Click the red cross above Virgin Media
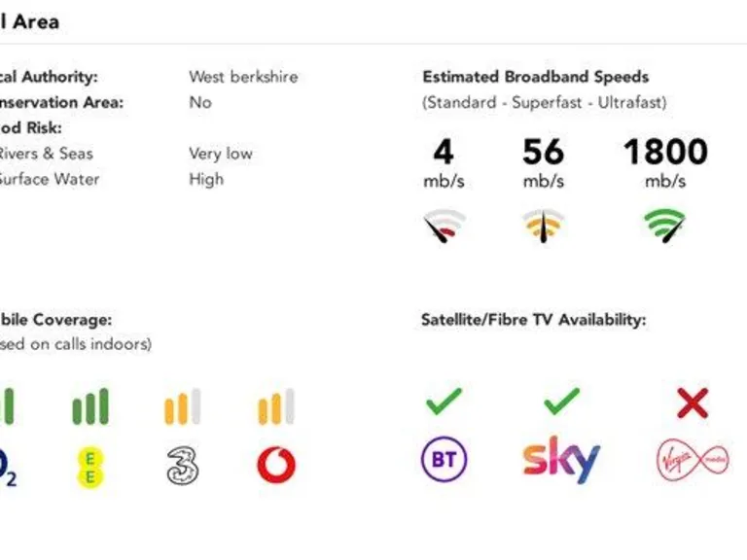 [x=693, y=402]
